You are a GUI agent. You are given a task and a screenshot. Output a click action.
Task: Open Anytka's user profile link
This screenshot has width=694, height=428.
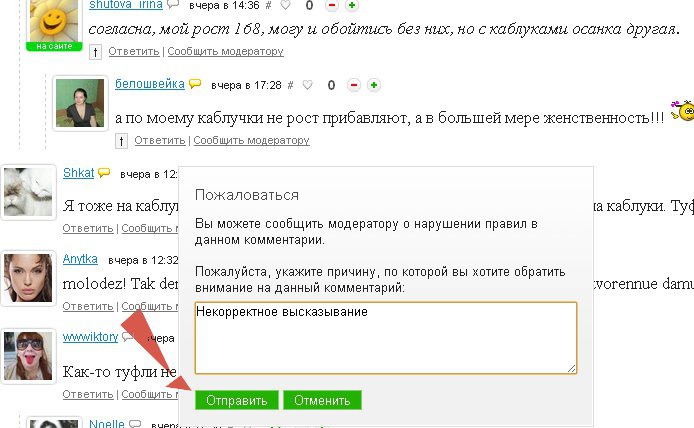point(80,259)
